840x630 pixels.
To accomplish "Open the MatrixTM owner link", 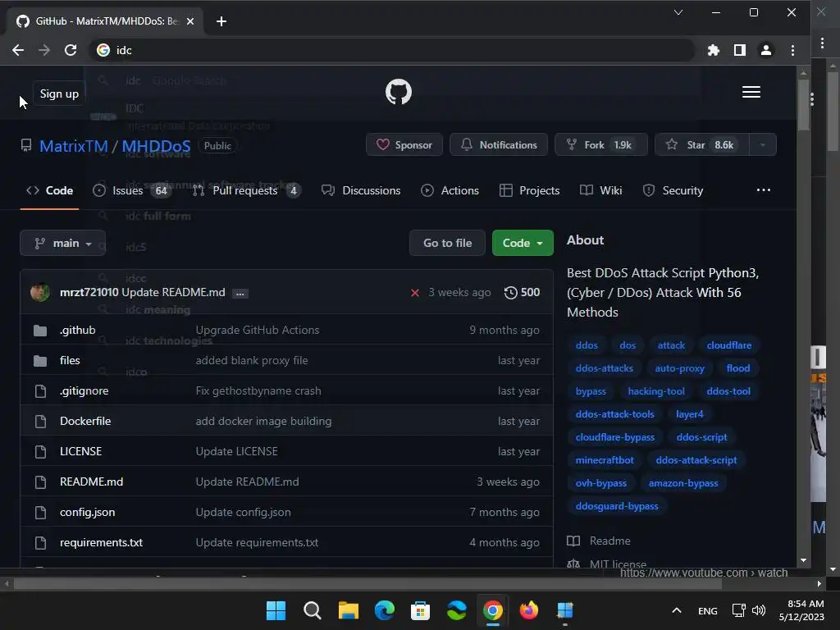I will coord(73,146).
